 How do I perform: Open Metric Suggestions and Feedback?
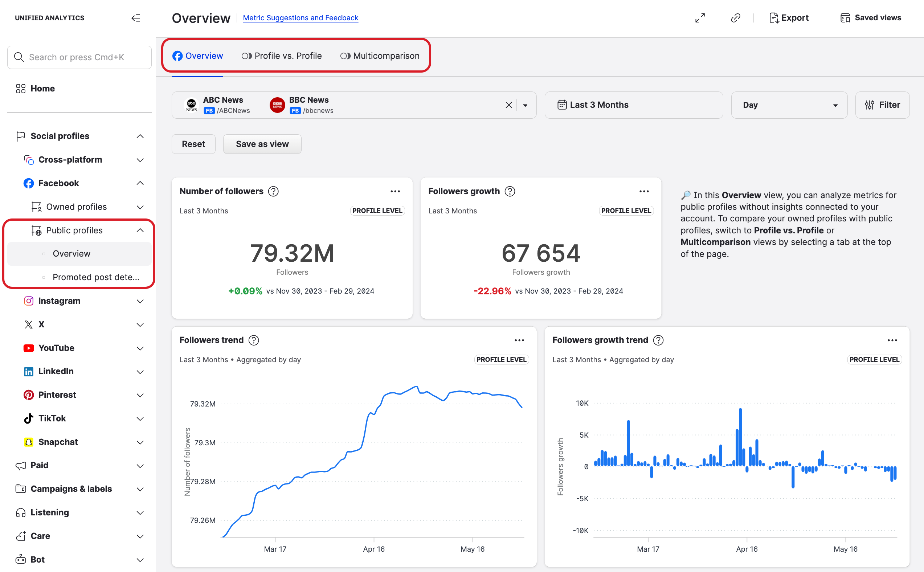click(300, 18)
